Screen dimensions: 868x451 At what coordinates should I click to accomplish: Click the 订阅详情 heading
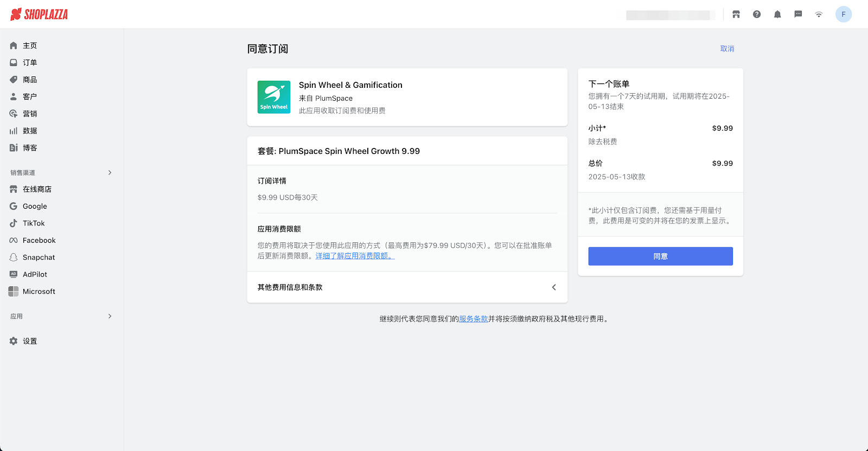coord(272,181)
